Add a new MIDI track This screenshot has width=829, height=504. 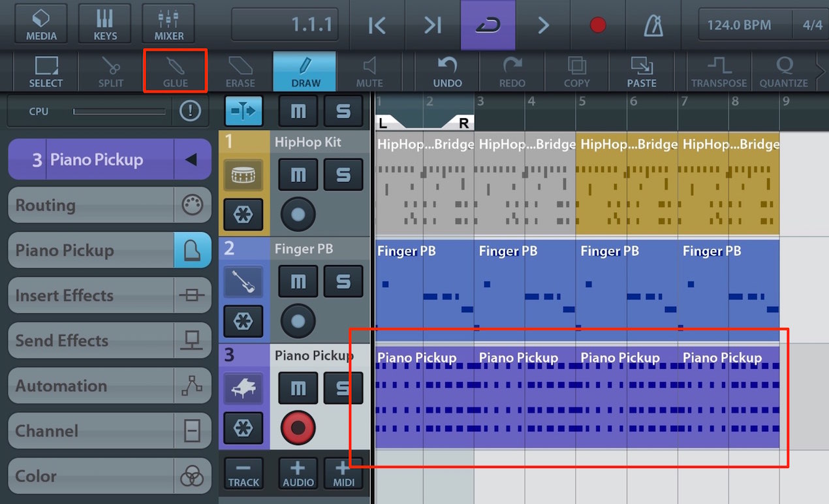tap(343, 474)
